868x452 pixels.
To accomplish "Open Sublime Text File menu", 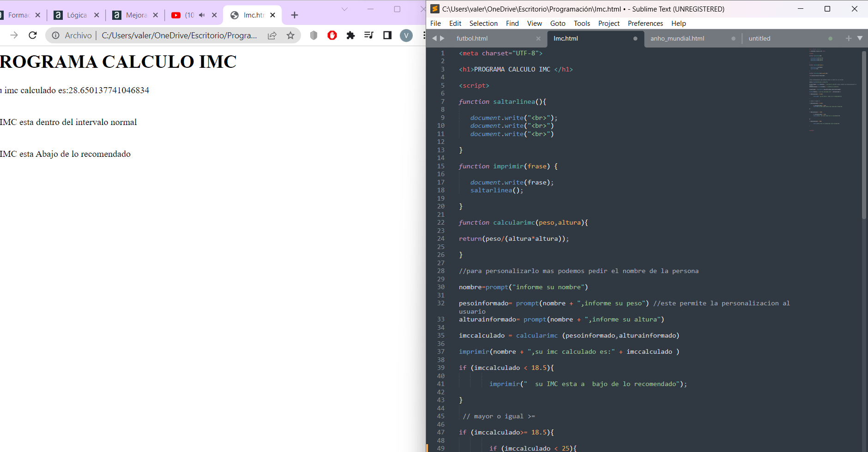I will click(x=435, y=23).
